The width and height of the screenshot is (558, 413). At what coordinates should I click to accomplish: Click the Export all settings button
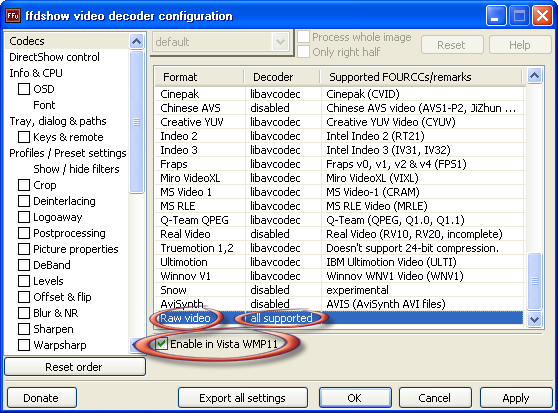[243, 398]
